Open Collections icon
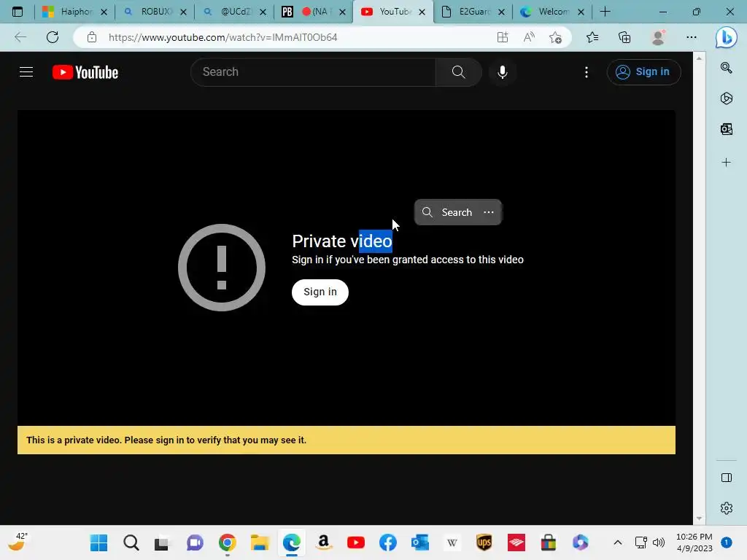 (x=624, y=37)
